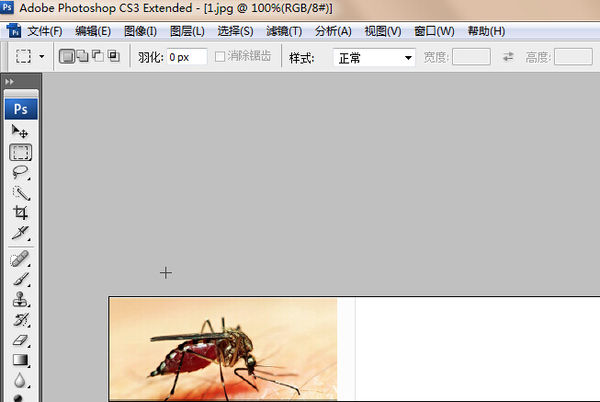The width and height of the screenshot is (600, 402).
Task: Open the 窗口(W) menu
Action: (434, 31)
